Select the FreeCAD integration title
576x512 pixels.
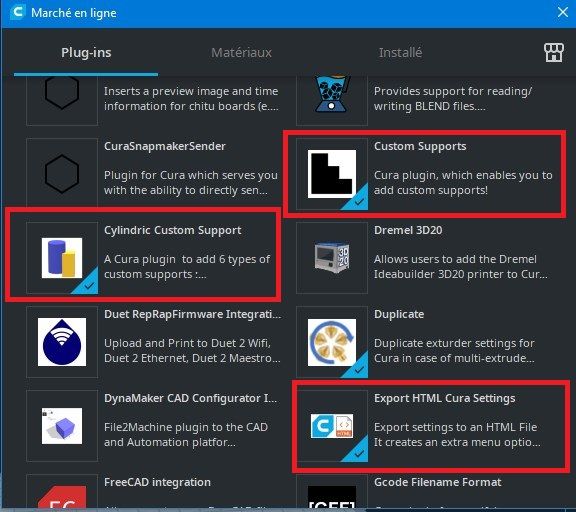[157, 482]
